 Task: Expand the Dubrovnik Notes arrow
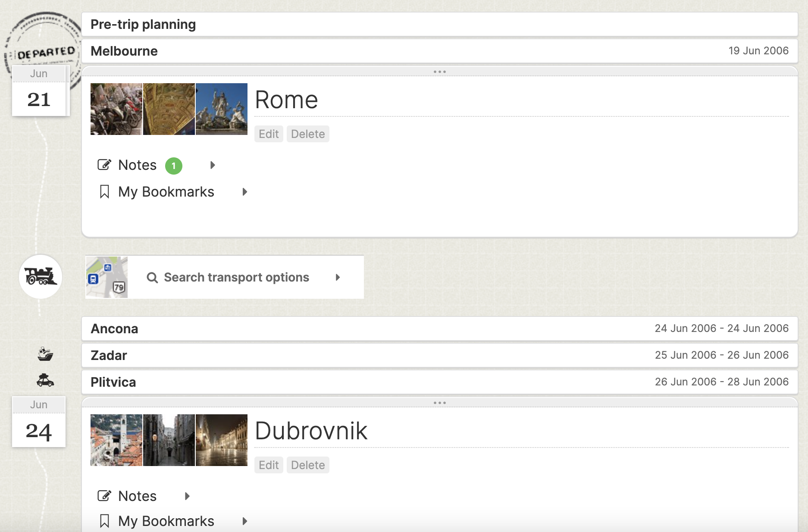pyautogui.click(x=187, y=496)
